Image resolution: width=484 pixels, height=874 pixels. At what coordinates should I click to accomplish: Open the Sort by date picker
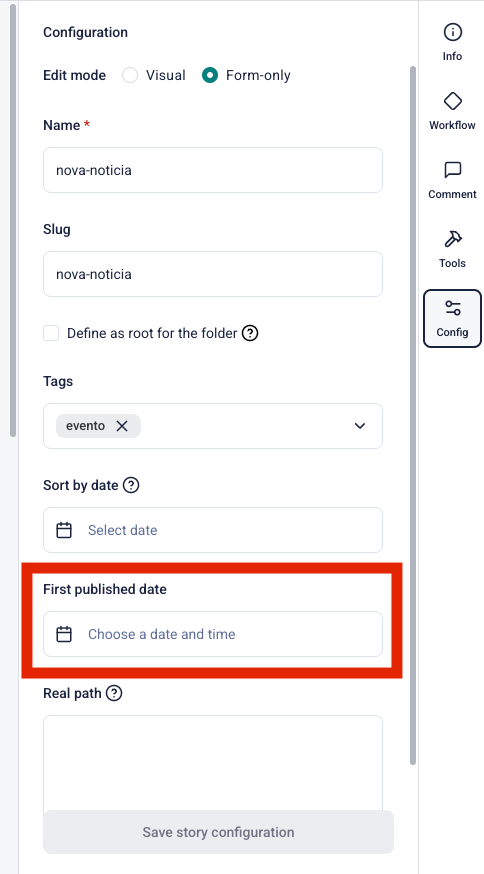(213, 530)
